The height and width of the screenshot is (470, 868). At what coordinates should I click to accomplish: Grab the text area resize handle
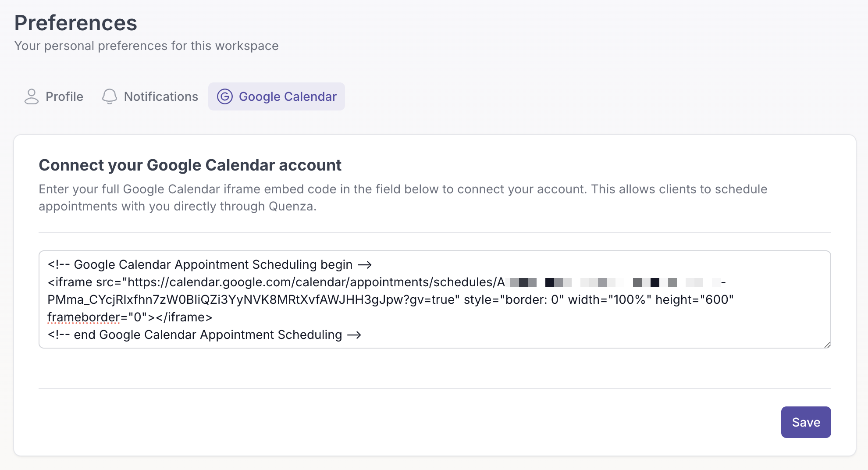coord(827,345)
